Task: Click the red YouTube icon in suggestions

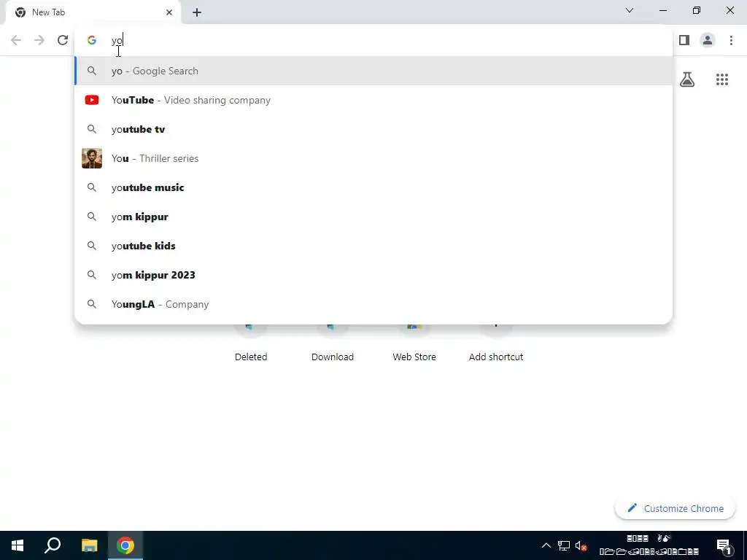Action: [92, 100]
